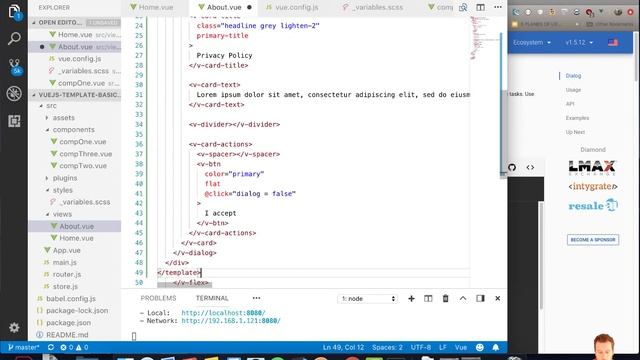Click the UTF-8 encoding in status bar
This screenshot has width=640, height=360.
point(421,347)
